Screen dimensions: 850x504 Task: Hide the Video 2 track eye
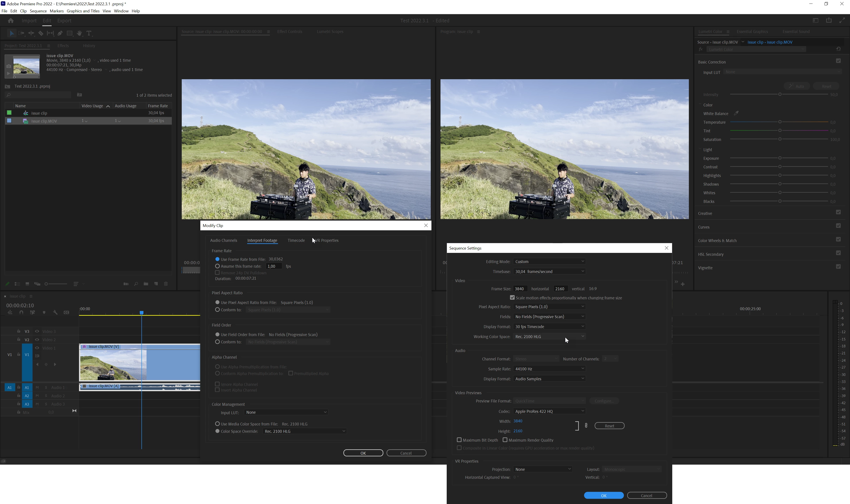click(37, 340)
